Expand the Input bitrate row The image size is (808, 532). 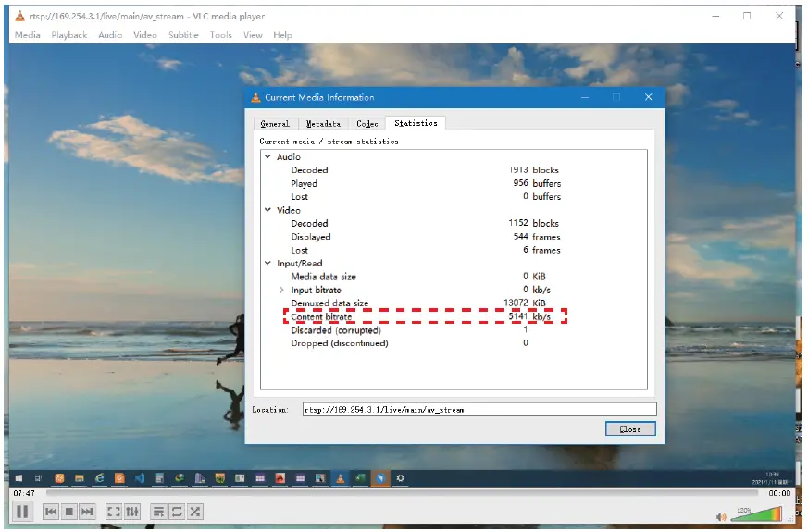click(x=281, y=290)
